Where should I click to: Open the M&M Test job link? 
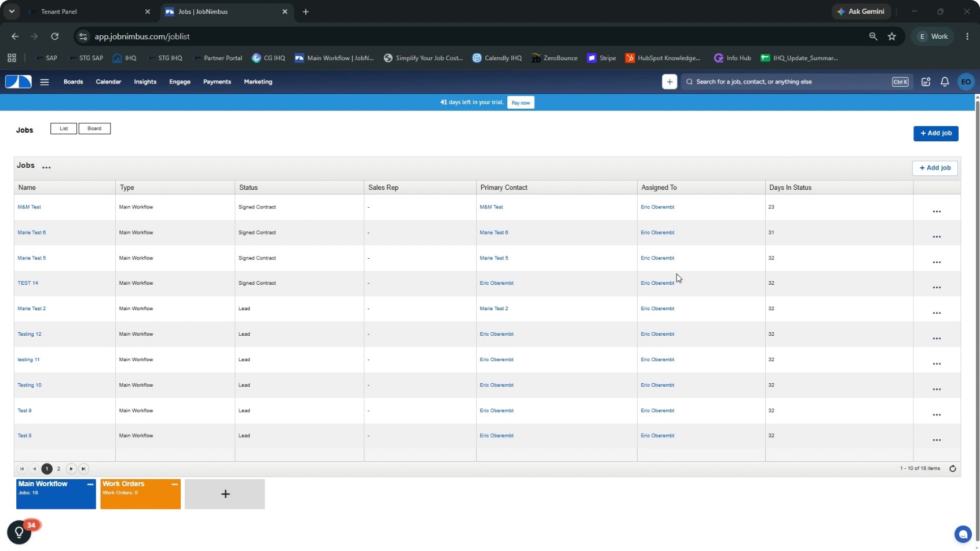point(29,207)
